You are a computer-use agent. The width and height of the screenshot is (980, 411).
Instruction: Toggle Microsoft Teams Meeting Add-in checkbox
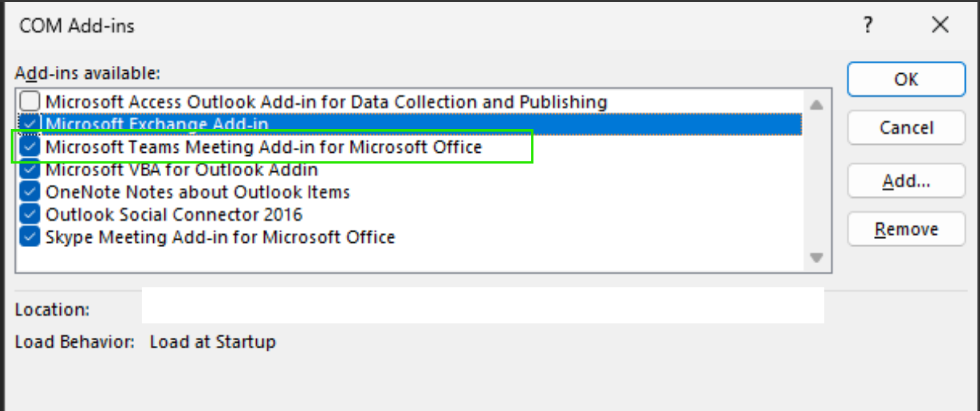(30, 147)
